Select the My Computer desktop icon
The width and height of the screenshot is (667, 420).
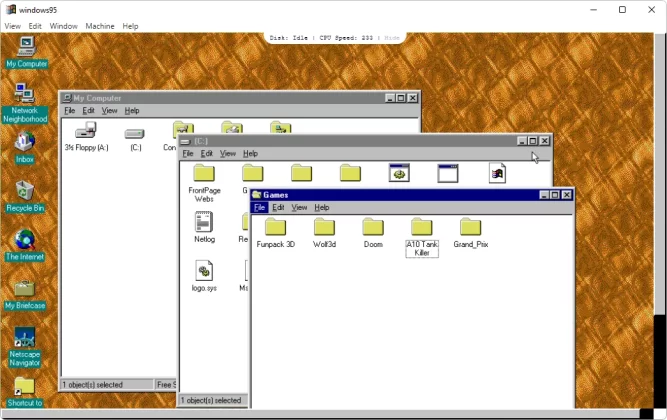click(x=26, y=52)
